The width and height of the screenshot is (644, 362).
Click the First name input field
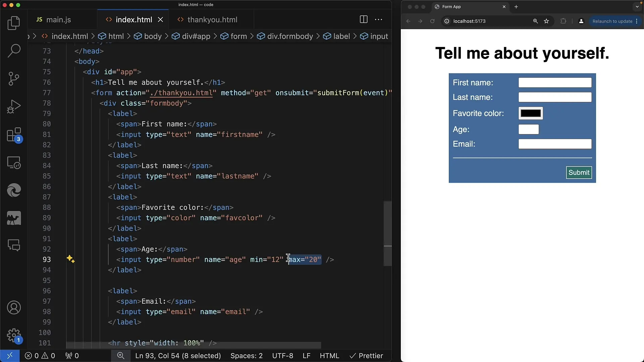pyautogui.click(x=555, y=83)
